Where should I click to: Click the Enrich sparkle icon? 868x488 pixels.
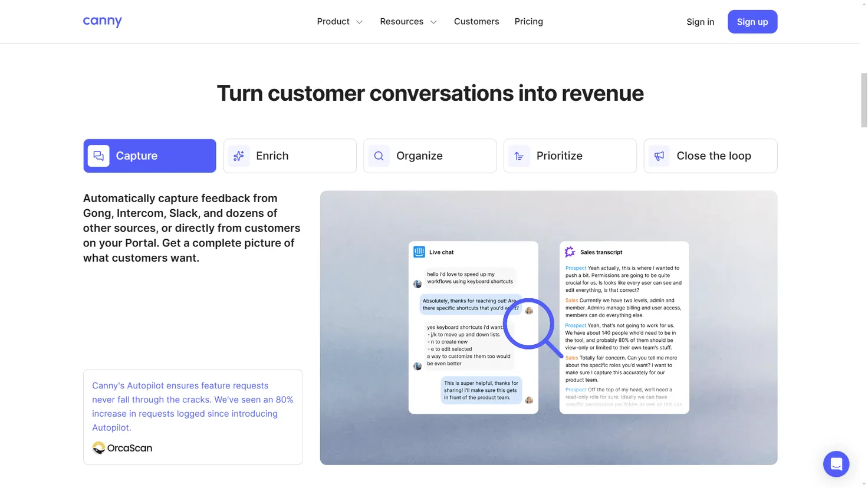(239, 156)
